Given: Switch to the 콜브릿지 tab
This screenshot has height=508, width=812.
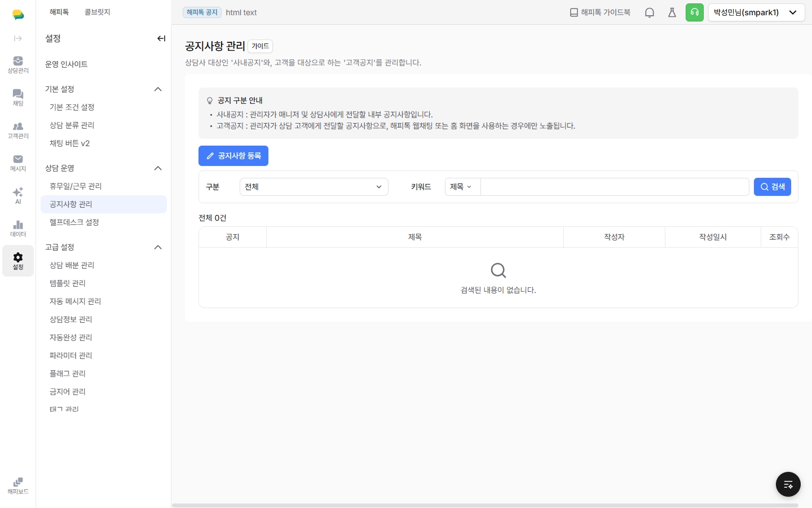Looking at the screenshot, I should point(97,12).
